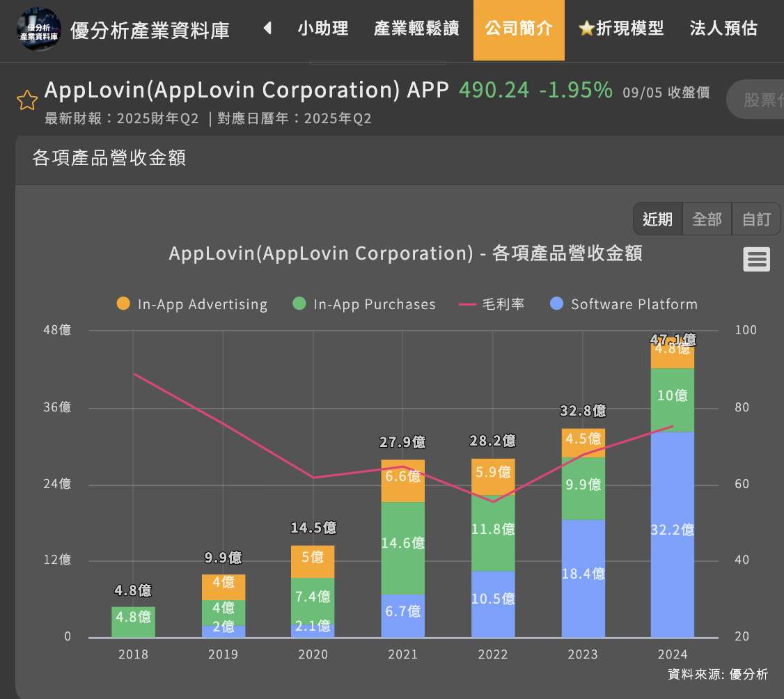Viewport: 784px width, 699px height.
Task: Click the 優分析產業資料庫 logo icon
Action: pos(38,29)
